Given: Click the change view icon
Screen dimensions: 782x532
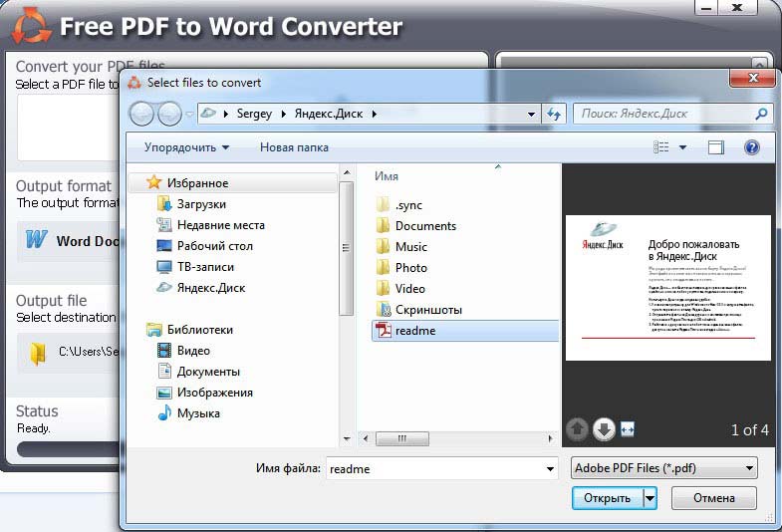Looking at the screenshot, I should click(x=660, y=147).
